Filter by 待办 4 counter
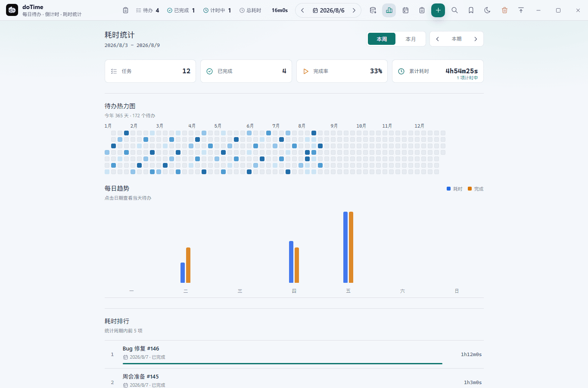 coord(147,10)
